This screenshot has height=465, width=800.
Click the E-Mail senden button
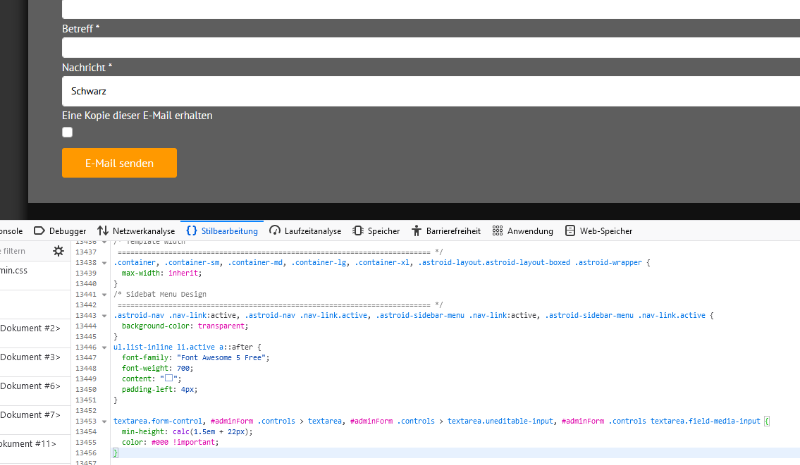click(119, 163)
